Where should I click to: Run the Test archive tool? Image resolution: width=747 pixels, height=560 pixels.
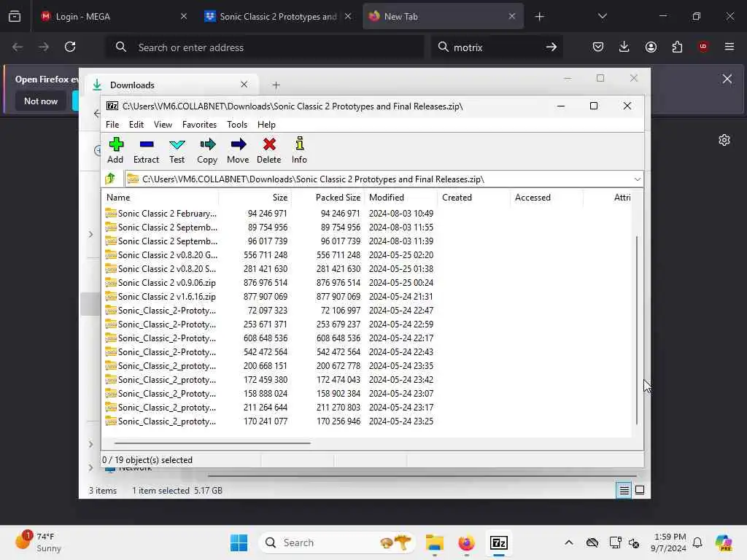click(x=177, y=150)
